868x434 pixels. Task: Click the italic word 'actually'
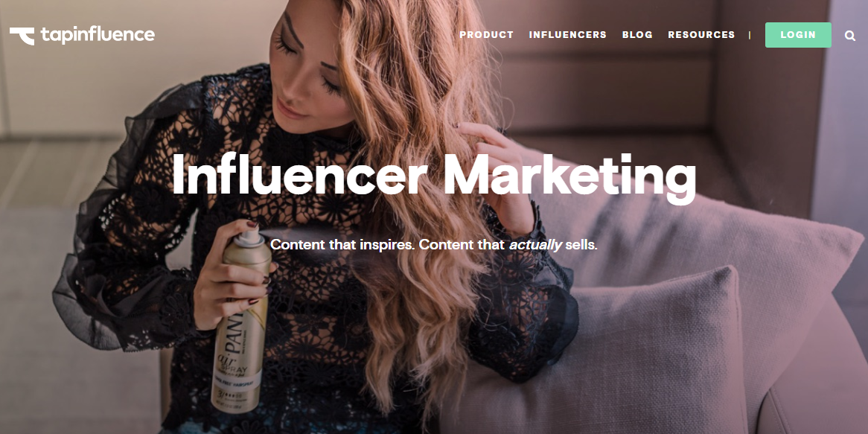click(535, 245)
